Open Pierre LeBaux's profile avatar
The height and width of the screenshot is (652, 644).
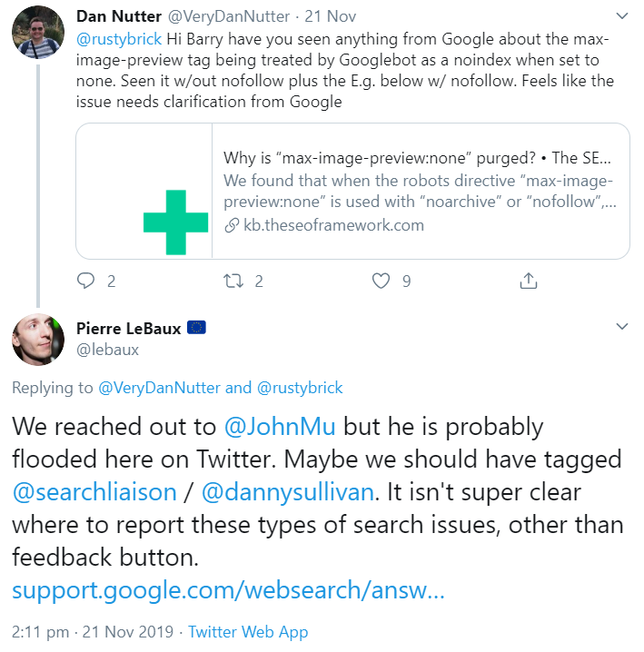(x=37, y=340)
